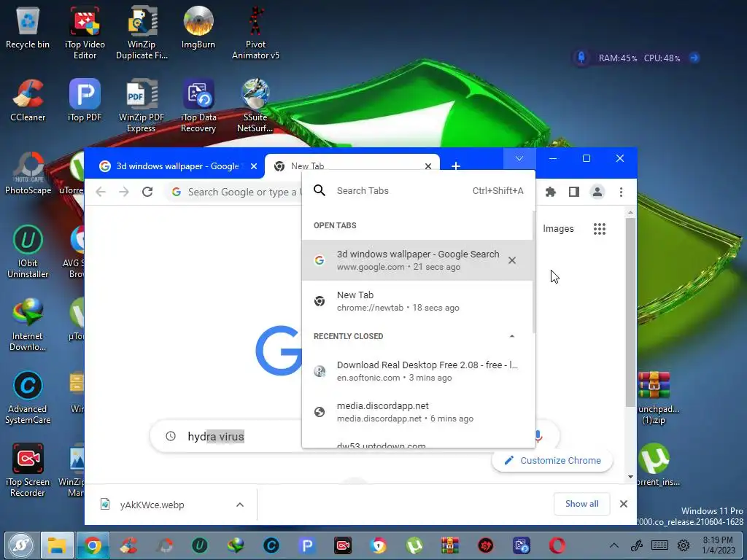This screenshot has width=747, height=560.
Task: Open iTop PDF desktop icon
Action: click(85, 100)
